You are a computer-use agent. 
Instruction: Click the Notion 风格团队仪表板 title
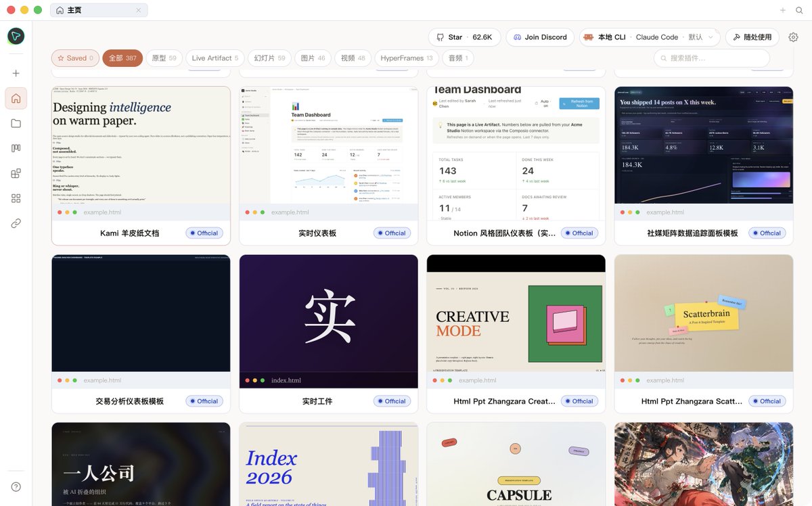tap(505, 233)
